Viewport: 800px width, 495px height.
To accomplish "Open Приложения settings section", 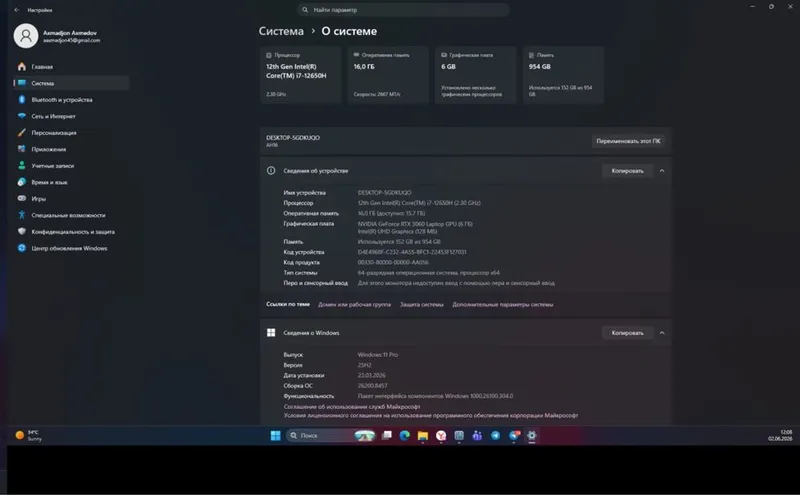I will 71,149.
